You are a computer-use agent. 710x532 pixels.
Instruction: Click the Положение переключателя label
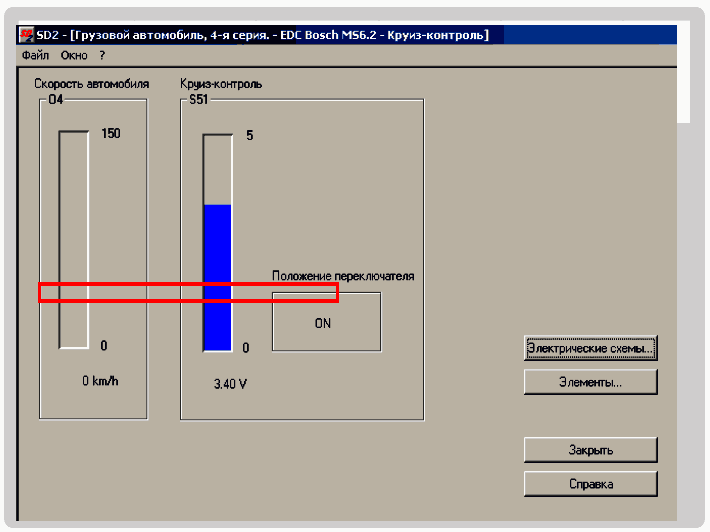[x=343, y=276]
